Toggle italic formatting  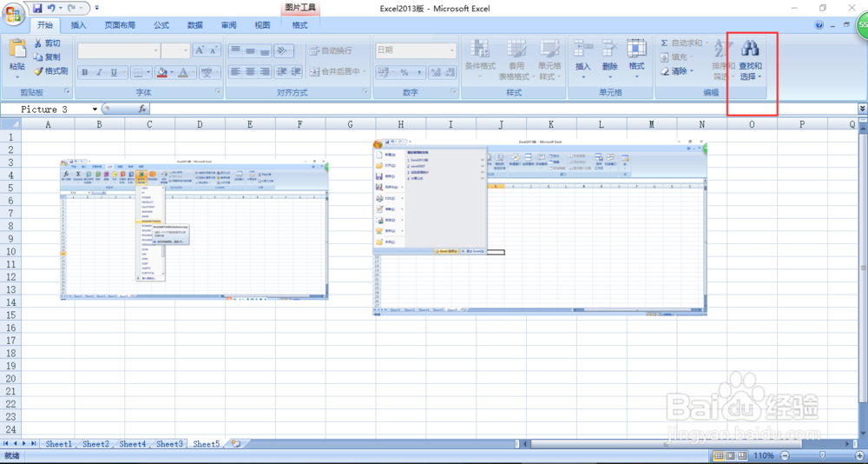tap(99, 72)
